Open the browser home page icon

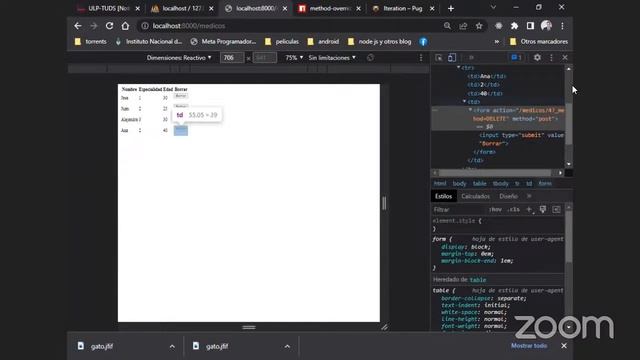[125, 26]
